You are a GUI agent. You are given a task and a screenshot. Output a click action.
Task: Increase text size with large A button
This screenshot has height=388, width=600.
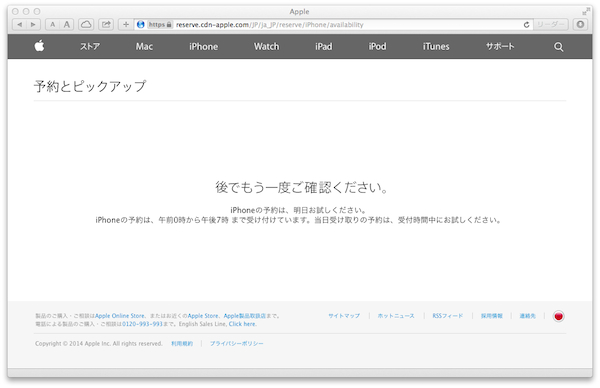click(67, 24)
